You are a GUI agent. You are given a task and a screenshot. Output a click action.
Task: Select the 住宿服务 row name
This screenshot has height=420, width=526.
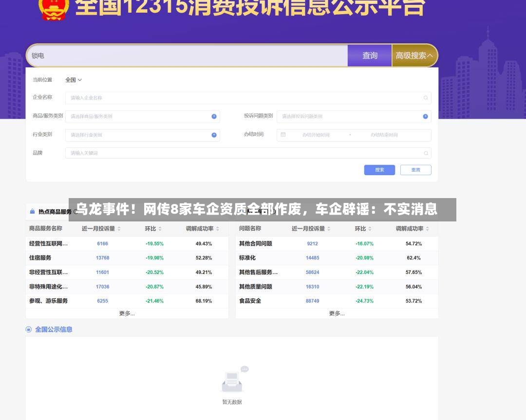coord(40,258)
